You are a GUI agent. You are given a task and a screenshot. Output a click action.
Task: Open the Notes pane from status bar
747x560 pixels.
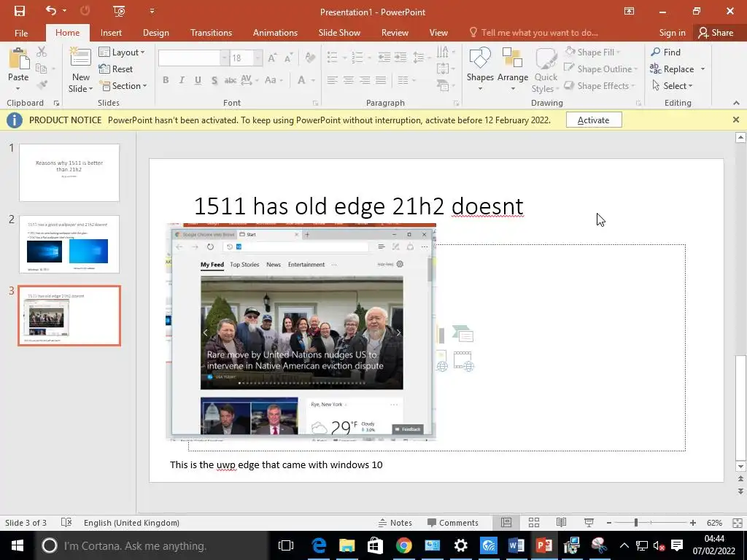(395, 522)
